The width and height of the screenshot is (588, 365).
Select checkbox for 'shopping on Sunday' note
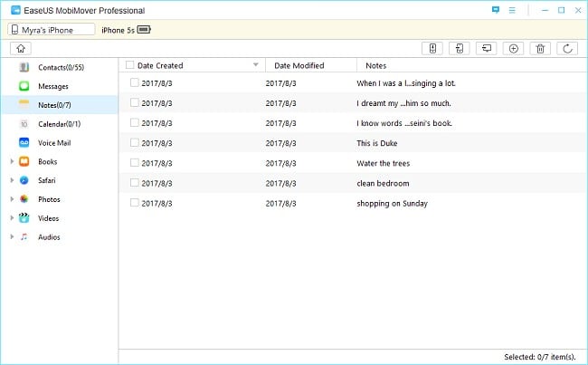(x=135, y=203)
